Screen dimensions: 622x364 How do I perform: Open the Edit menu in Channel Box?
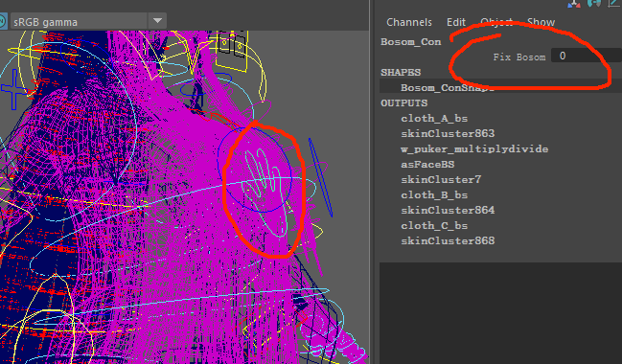456,22
